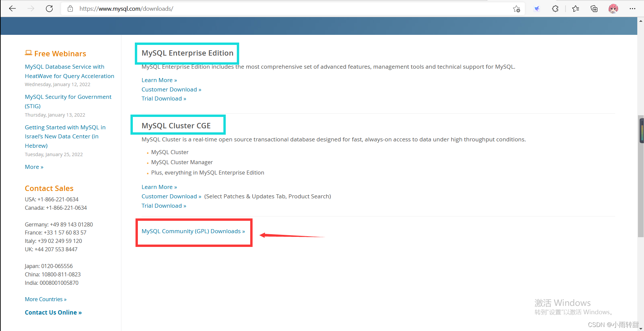
Task: Select 'Plus, everything in MySQL Enterprise Edition' text
Action: point(208,173)
